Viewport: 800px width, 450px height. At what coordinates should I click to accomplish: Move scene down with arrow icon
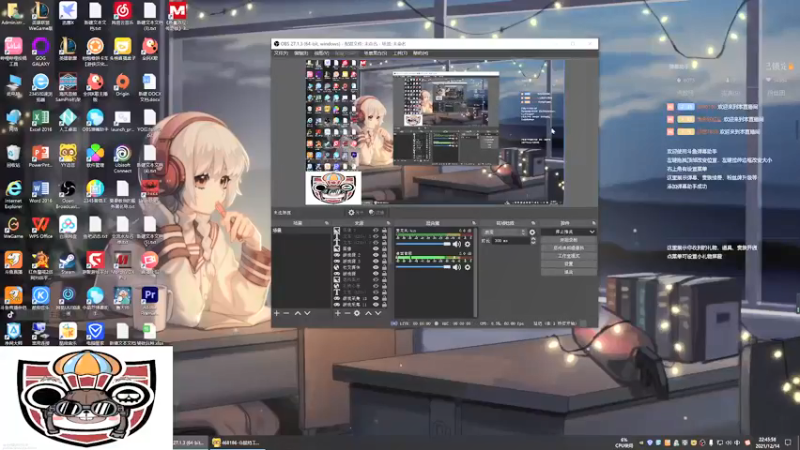(307, 313)
